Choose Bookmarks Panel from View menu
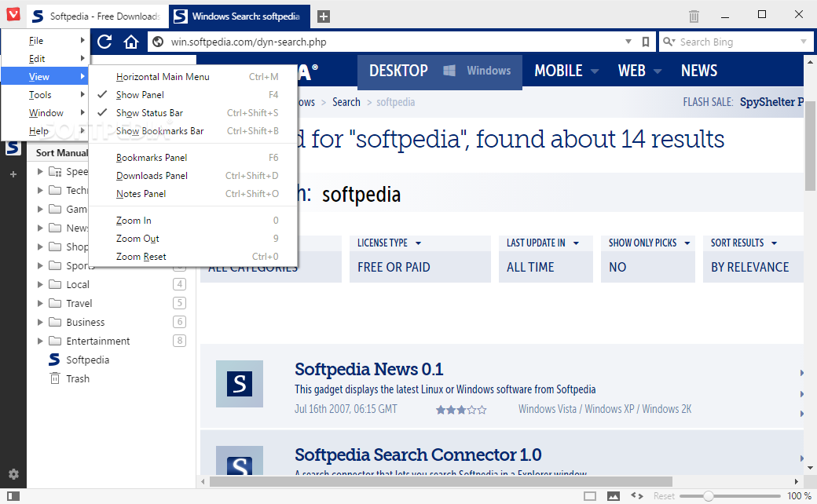 click(192, 158)
